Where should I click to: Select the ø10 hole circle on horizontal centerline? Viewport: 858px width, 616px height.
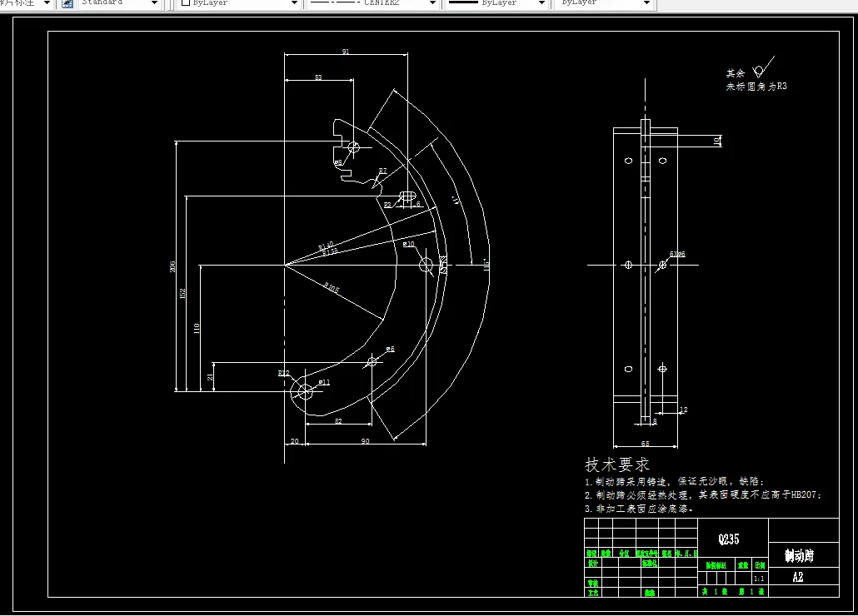(426, 265)
